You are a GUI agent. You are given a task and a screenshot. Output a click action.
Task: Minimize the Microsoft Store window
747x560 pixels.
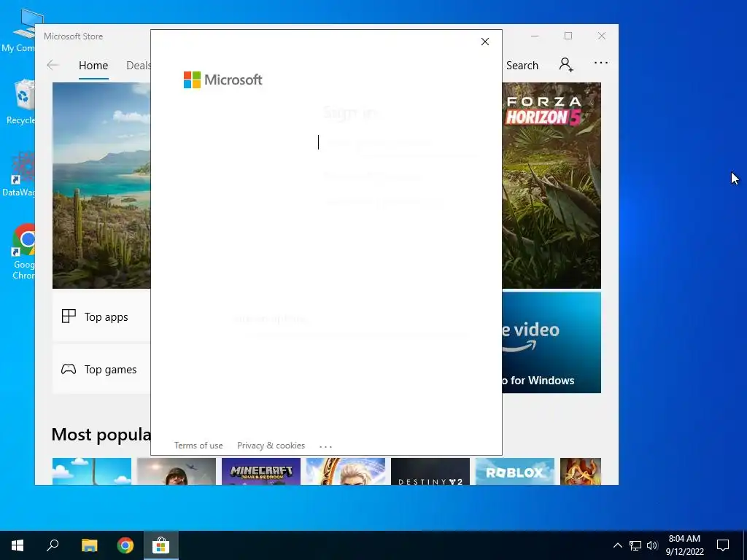click(x=535, y=36)
